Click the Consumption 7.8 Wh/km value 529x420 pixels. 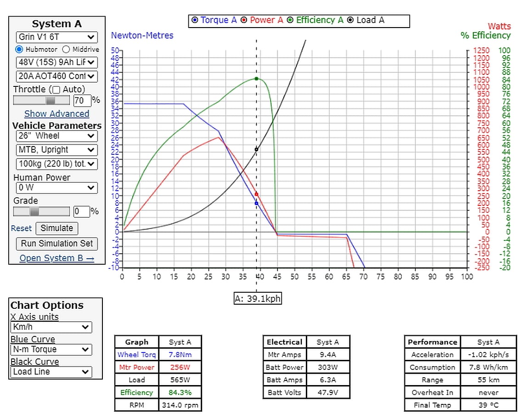(489, 367)
